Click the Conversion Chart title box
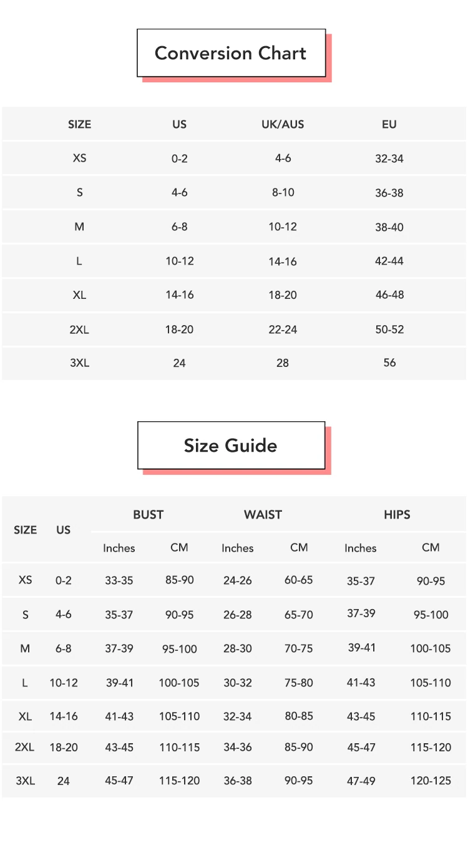The width and height of the screenshot is (468, 868). (x=231, y=53)
